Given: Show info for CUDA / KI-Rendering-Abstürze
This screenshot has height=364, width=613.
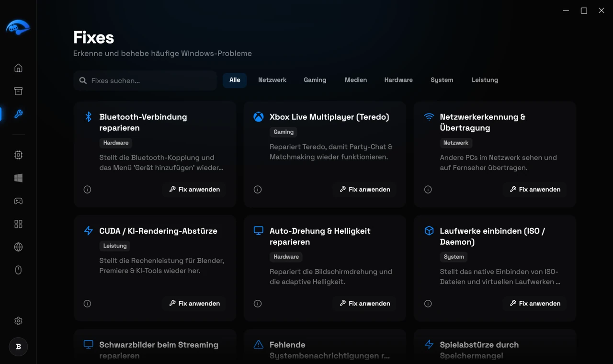Looking at the screenshot, I should (x=87, y=304).
